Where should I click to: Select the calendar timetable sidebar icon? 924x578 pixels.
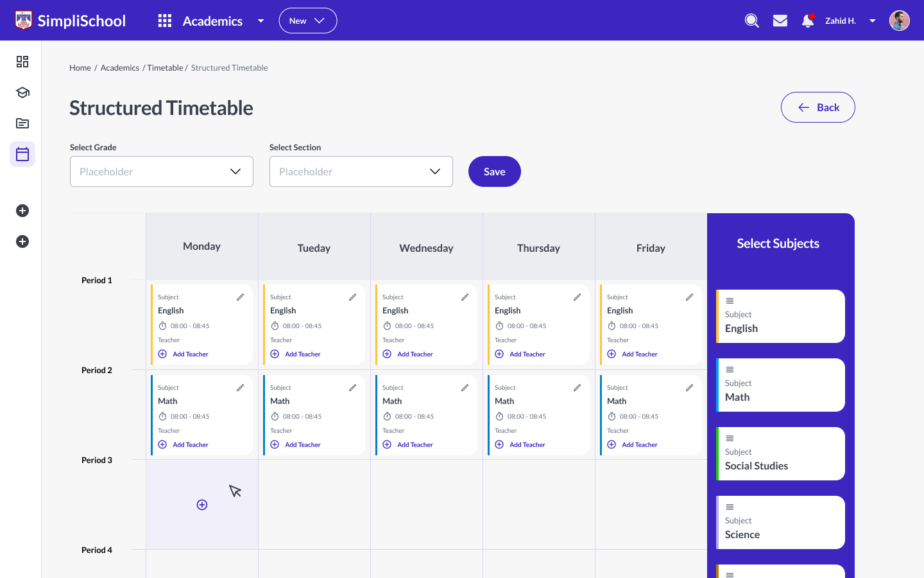click(x=22, y=154)
